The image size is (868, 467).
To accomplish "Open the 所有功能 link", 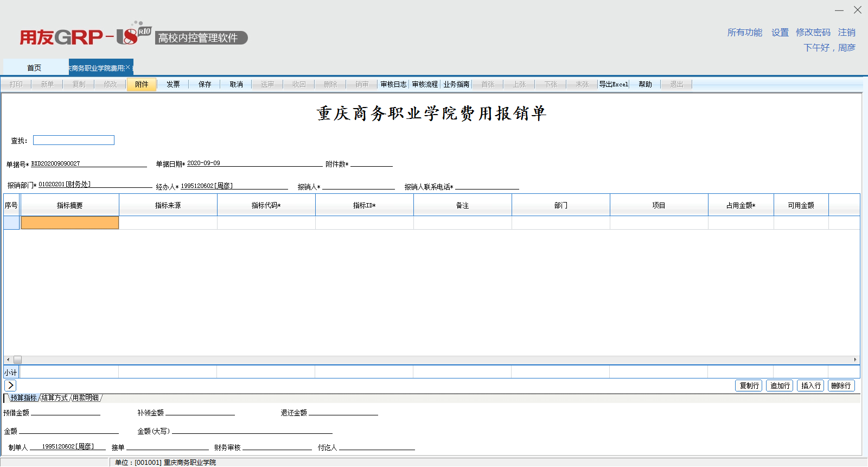I will [744, 33].
